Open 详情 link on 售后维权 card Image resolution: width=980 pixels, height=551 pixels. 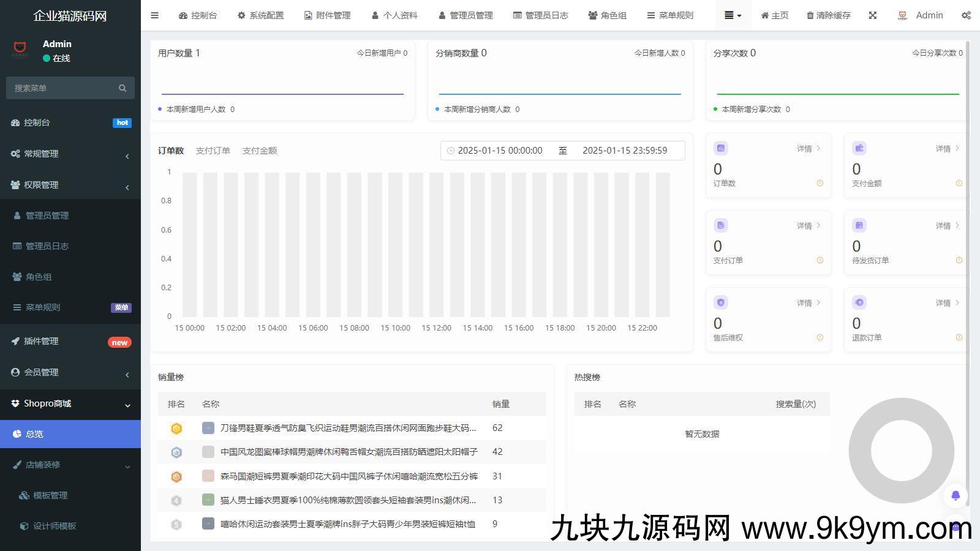point(808,303)
